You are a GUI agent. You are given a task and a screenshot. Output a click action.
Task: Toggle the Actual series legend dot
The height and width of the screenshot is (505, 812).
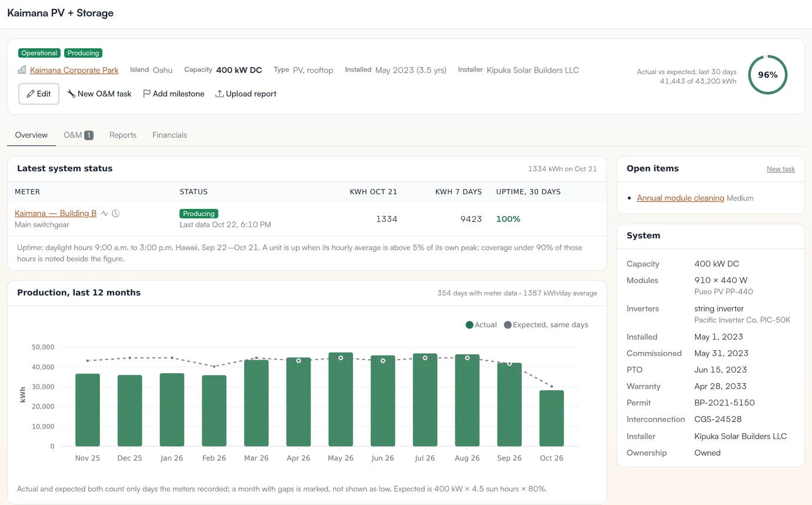470,325
